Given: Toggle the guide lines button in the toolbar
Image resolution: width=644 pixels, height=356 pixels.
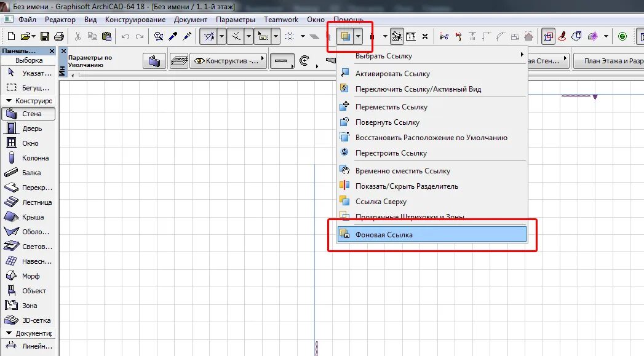Looking at the screenshot, I should point(209,36).
